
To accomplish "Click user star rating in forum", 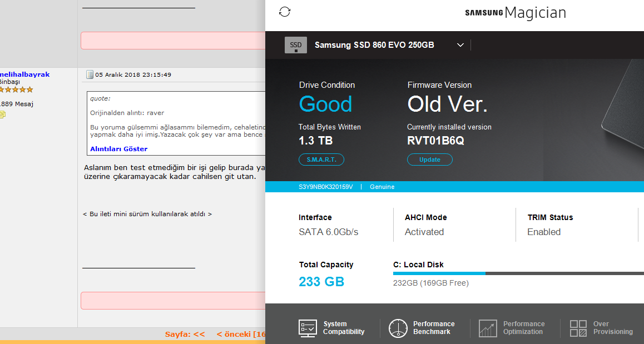I will 16,89.
